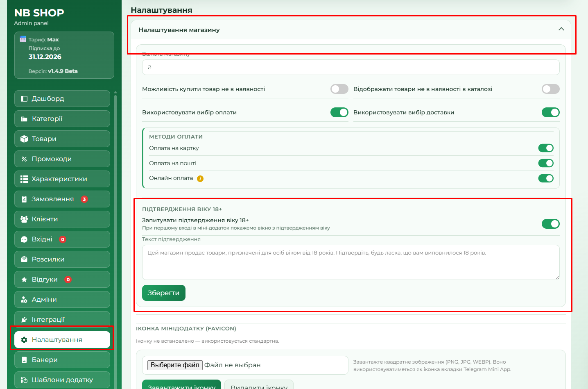Image resolution: width=588 pixels, height=389 pixels.
Task: Click the red badge on Замовлення
Action: coord(84,199)
